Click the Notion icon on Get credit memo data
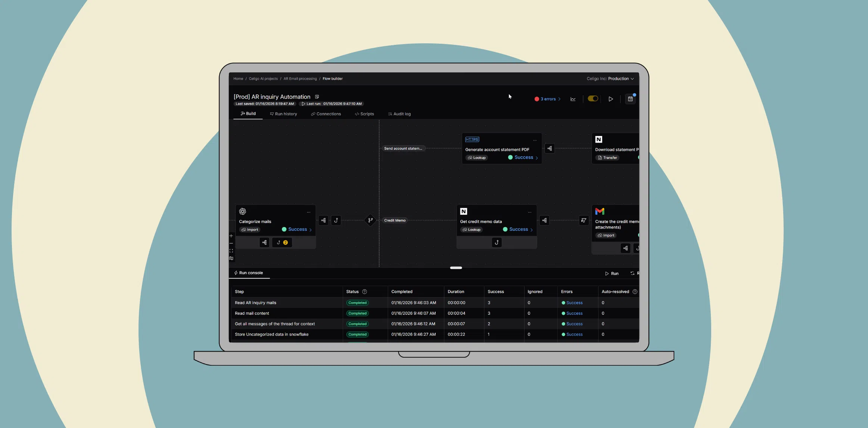The width and height of the screenshot is (868, 428). coord(463,211)
